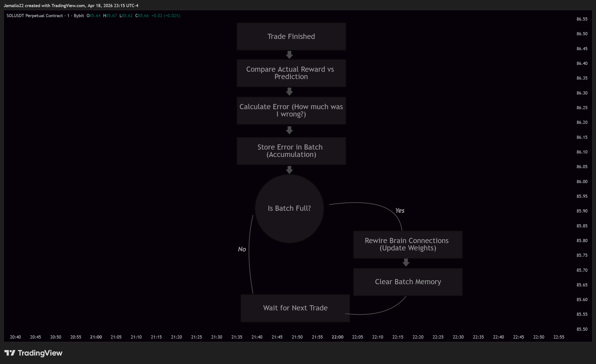Click the open value O85.64
This screenshot has height=364, width=596.
[x=94, y=16]
